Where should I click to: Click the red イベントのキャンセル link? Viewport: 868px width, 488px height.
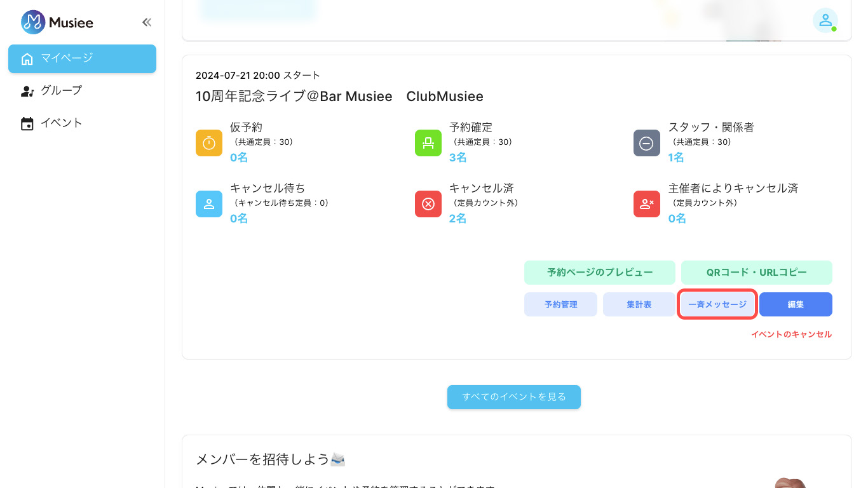pos(792,334)
